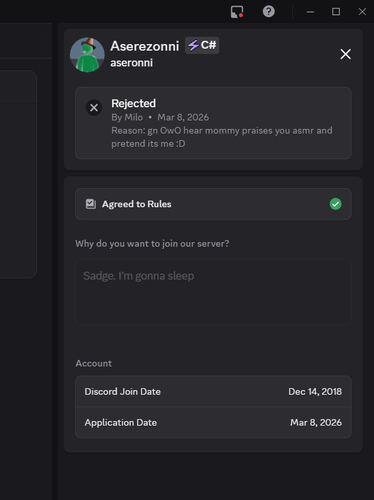
Task: Click reviewer name Milo
Action: point(134,117)
